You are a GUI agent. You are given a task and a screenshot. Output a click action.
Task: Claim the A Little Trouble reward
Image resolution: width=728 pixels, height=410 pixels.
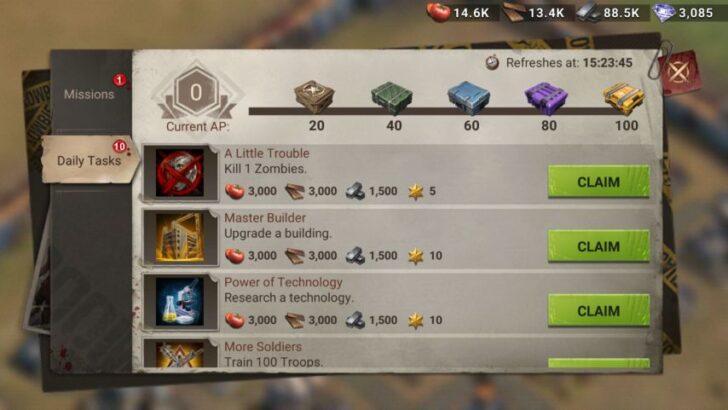click(x=598, y=182)
